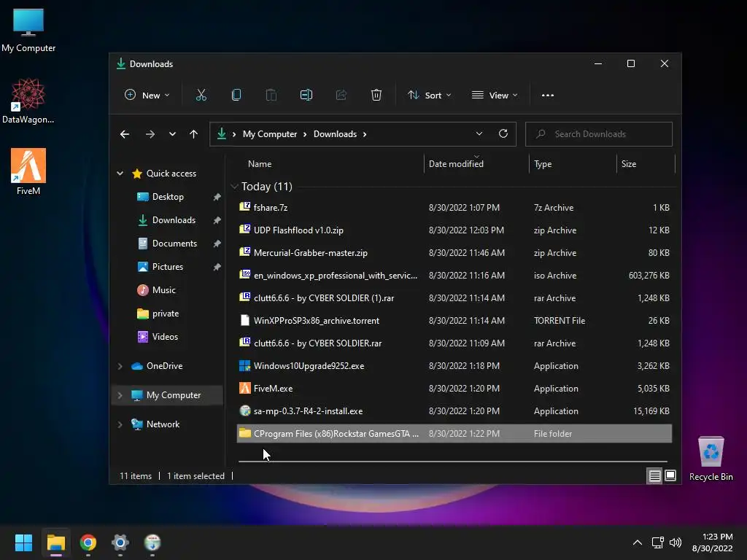Click the Copy icon in toolbar
The width and height of the screenshot is (747, 560).
tap(236, 96)
